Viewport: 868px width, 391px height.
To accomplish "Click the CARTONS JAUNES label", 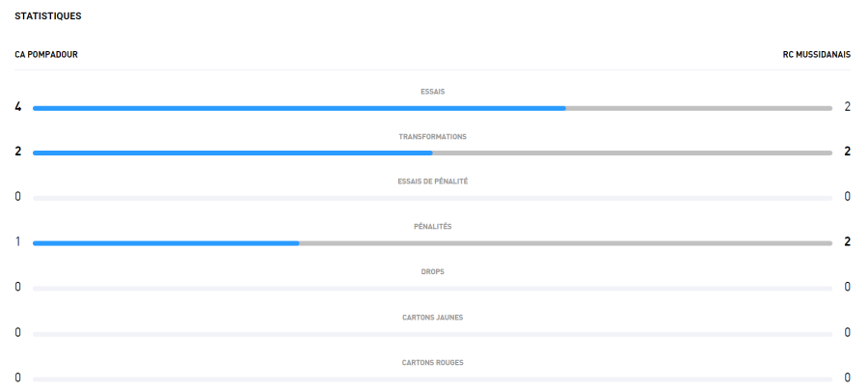I will pos(432,317).
